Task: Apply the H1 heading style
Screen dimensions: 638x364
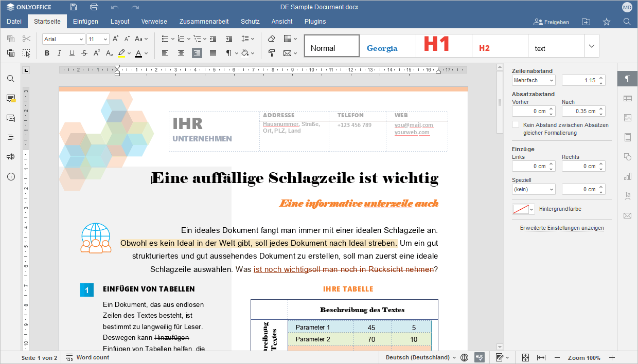Action: (444, 46)
